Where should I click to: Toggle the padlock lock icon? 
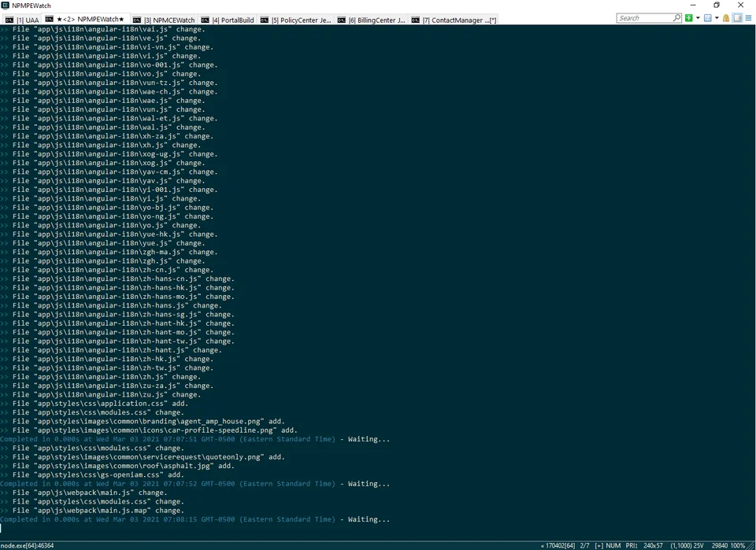[x=726, y=18]
